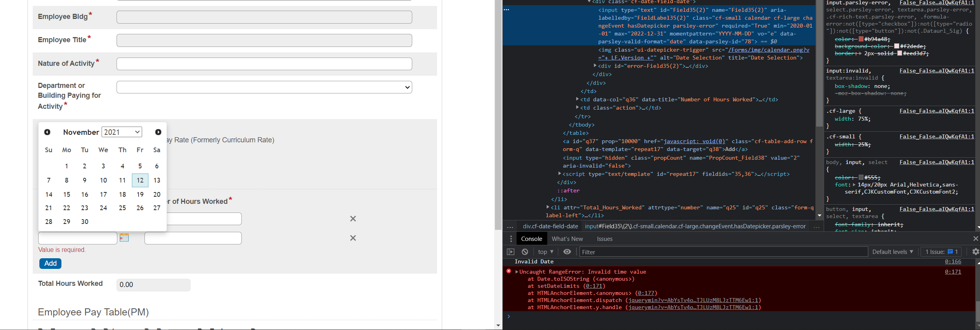Image resolution: width=980 pixels, height=330 pixels.
Task: Click the #f2dede background color swatch
Action: click(897, 46)
